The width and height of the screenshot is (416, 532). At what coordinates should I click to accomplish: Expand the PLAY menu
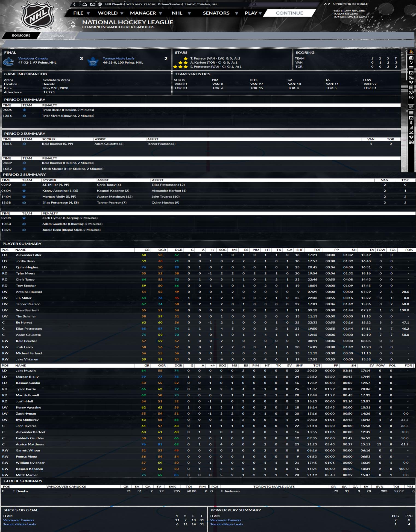tap(253, 13)
